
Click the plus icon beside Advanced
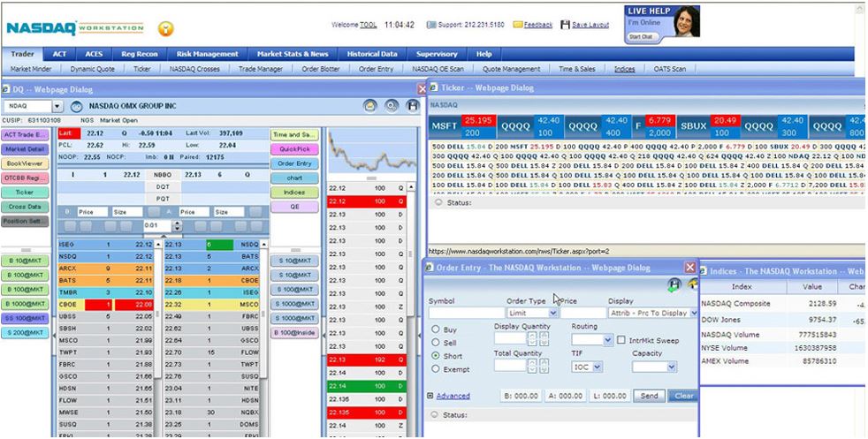tap(430, 396)
